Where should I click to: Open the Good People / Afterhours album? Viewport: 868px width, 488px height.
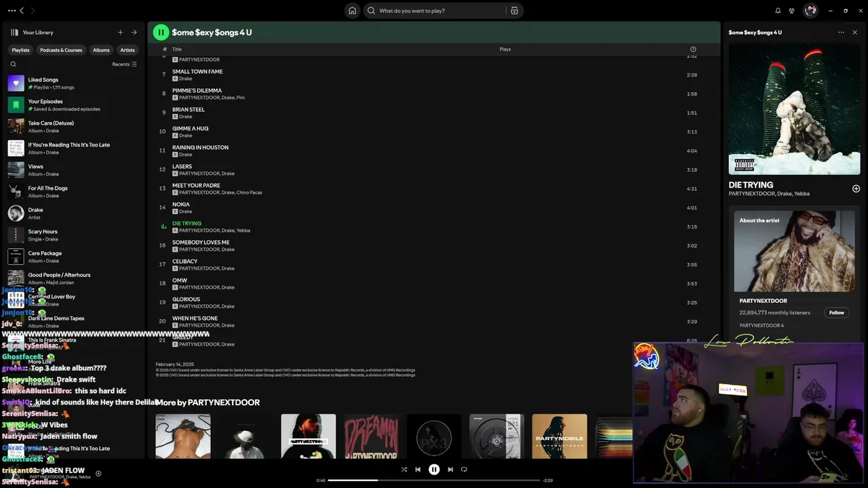(73, 279)
